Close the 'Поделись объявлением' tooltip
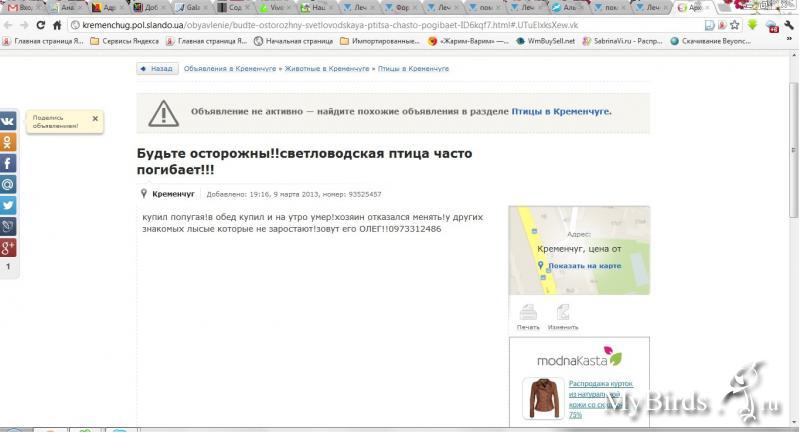 [x=95, y=118]
